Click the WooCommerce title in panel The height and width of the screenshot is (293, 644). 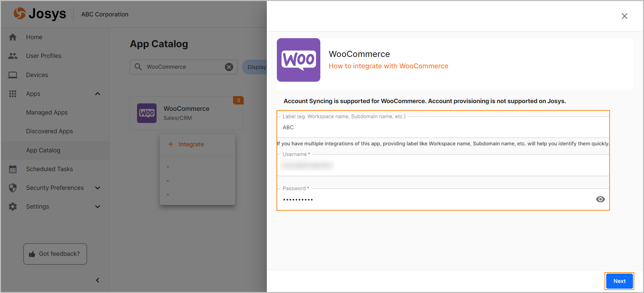[x=359, y=54]
